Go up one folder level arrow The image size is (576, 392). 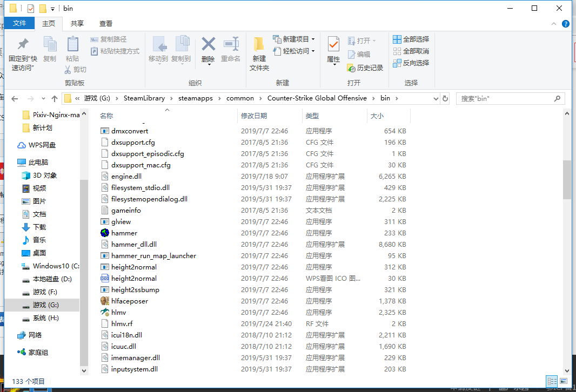55,98
